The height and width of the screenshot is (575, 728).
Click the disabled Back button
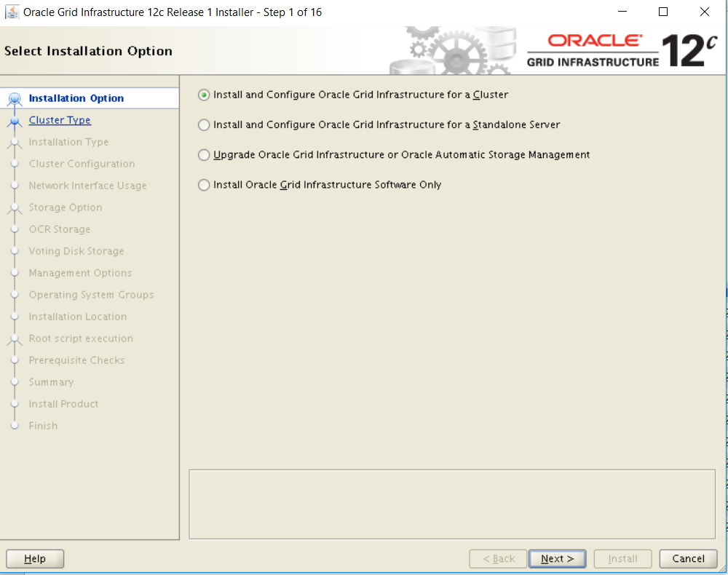coord(498,559)
